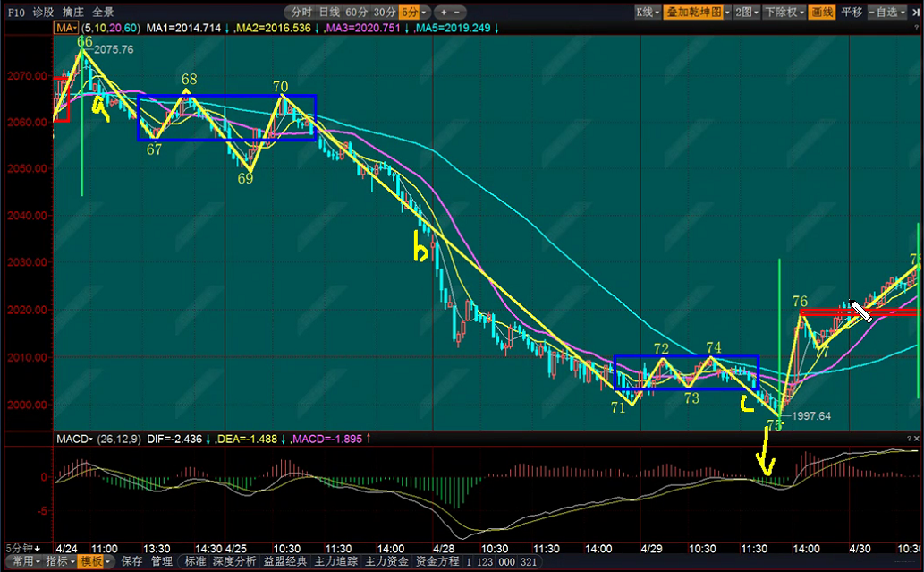Select template slot 000

(507, 562)
